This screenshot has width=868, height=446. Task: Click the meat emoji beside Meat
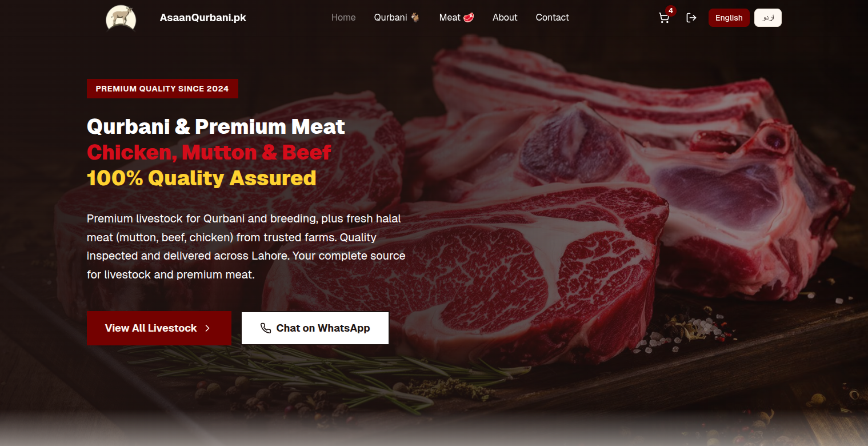point(469,18)
